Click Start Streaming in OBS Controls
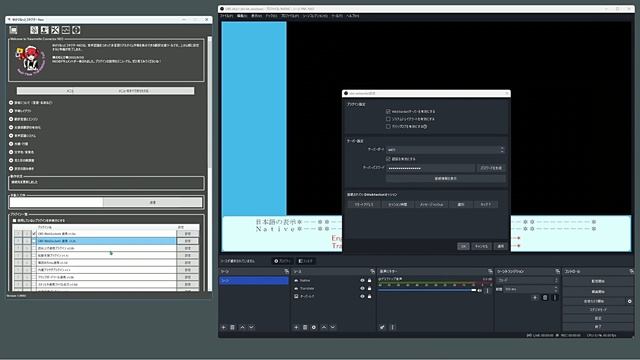The height and width of the screenshot is (360, 640). [x=598, y=281]
